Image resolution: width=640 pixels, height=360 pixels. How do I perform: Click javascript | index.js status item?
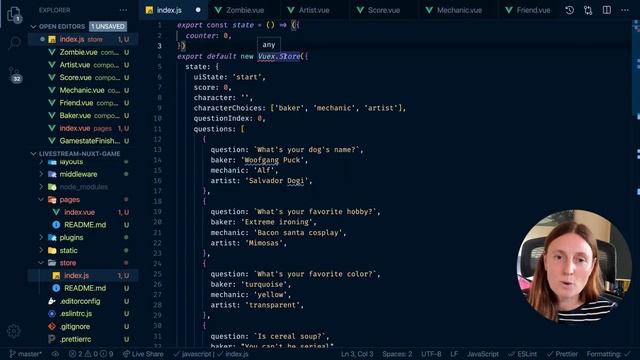click(211, 354)
